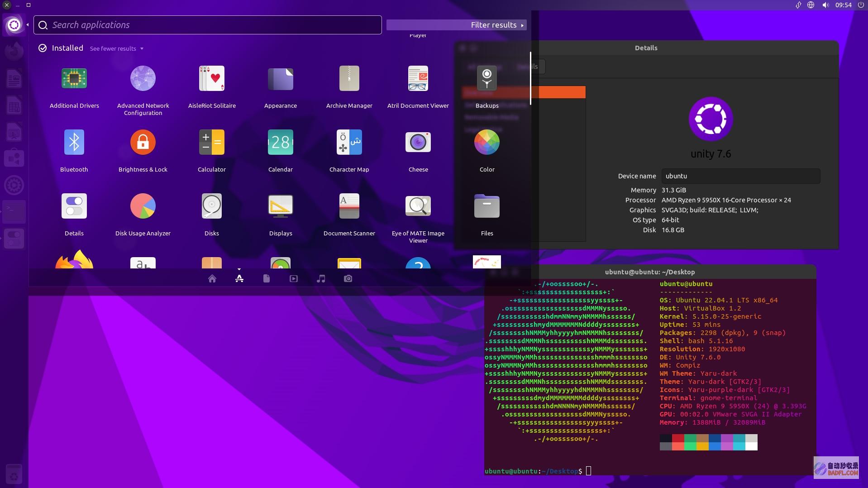The width and height of the screenshot is (868, 488).
Task: Launch the Backups application
Action: pos(487,87)
